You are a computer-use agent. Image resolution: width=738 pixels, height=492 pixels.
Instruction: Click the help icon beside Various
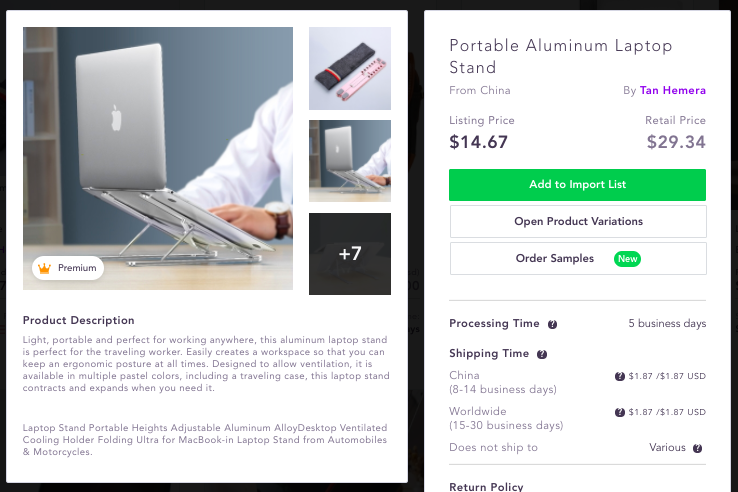click(x=697, y=449)
